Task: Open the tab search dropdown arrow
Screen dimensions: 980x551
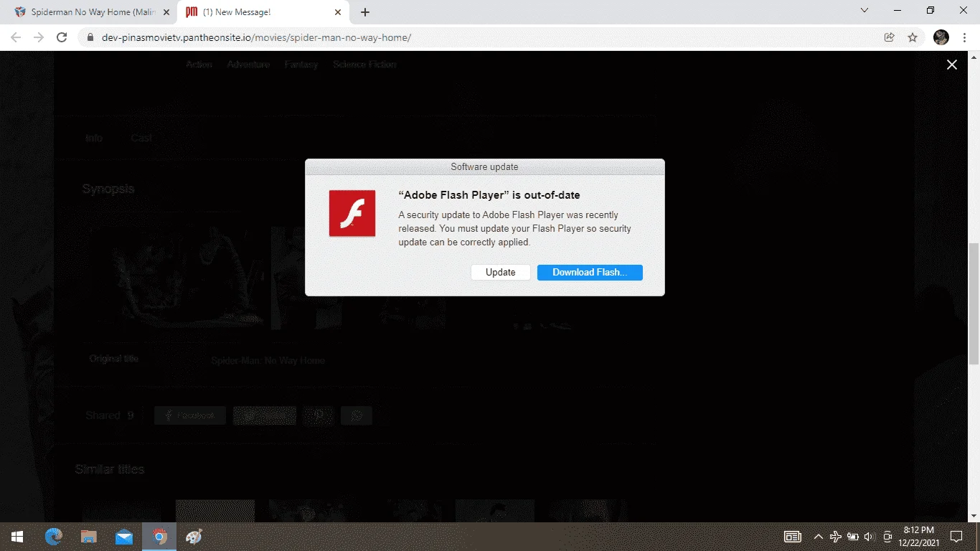Action: (864, 10)
